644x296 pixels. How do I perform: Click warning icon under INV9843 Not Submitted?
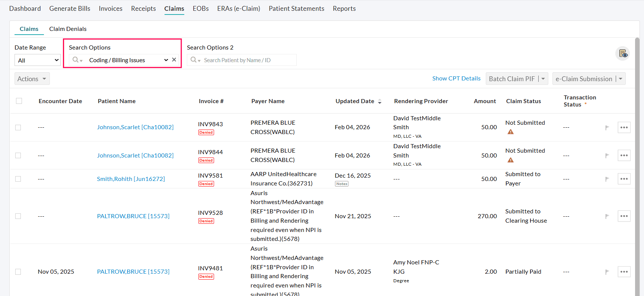tap(510, 132)
